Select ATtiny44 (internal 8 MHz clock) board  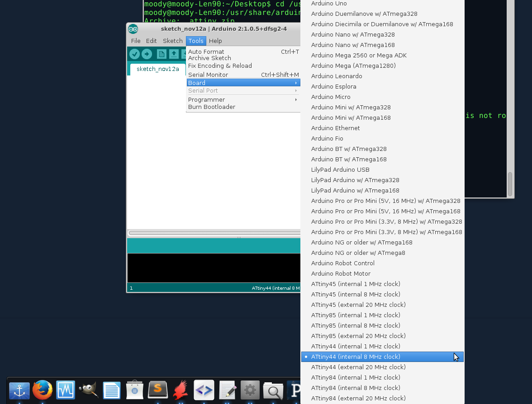(x=382, y=357)
